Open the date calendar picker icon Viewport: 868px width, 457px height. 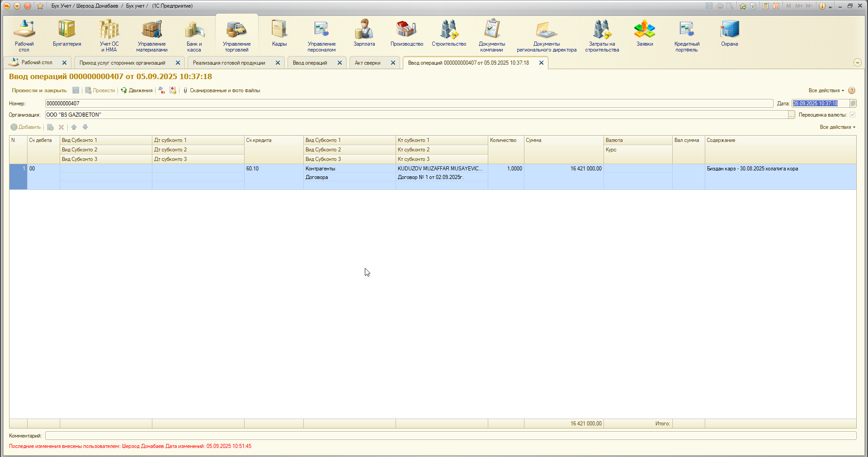click(x=853, y=104)
